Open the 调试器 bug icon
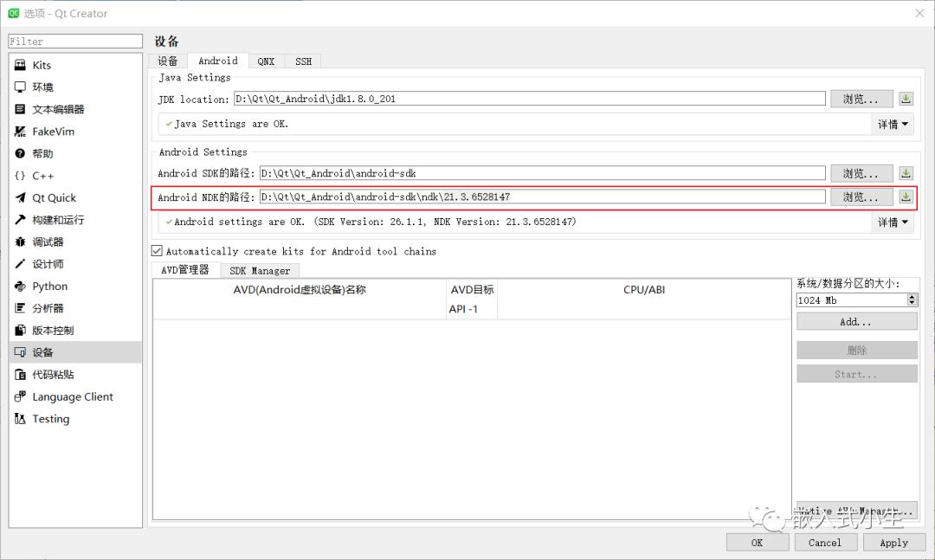The image size is (935, 560). [x=20, y=241]
